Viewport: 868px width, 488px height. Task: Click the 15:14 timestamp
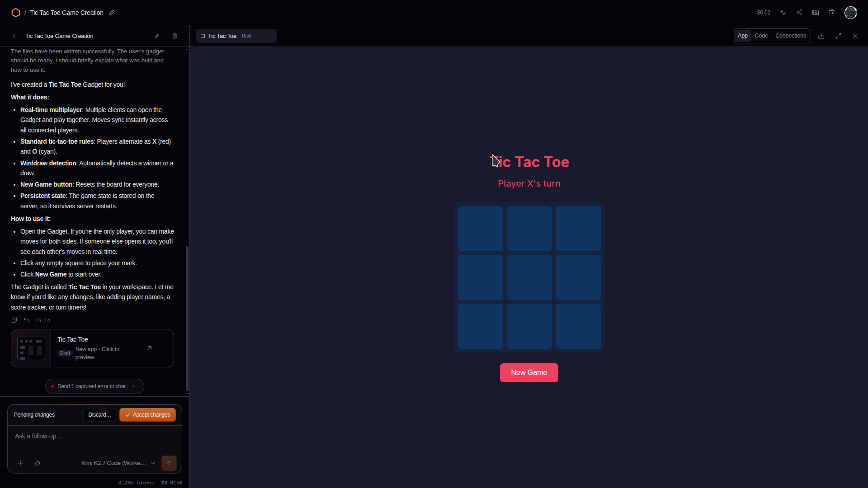click(x=43, y=320)
